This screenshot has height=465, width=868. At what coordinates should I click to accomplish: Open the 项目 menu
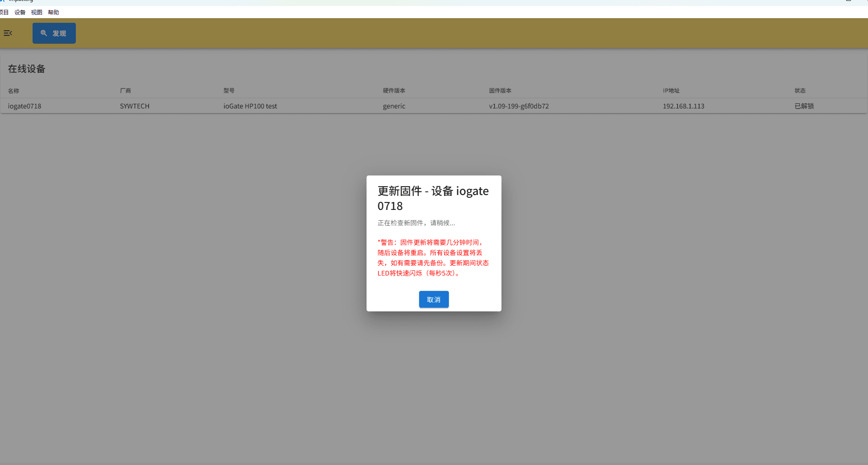click(5, 12)
